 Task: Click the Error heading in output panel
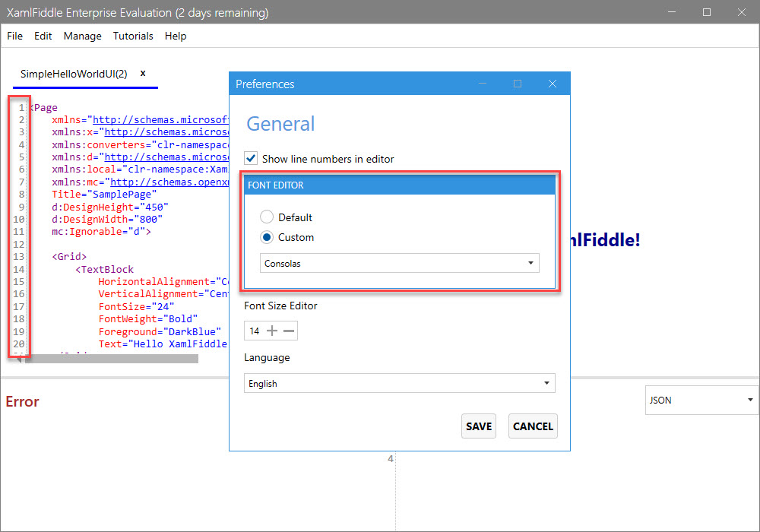22,401
